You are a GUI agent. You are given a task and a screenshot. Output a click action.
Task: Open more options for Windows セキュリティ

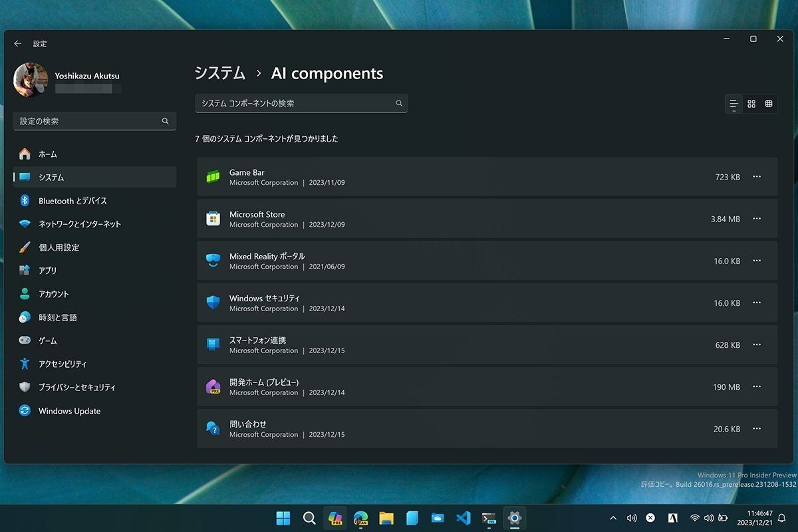tap(757, 303)
